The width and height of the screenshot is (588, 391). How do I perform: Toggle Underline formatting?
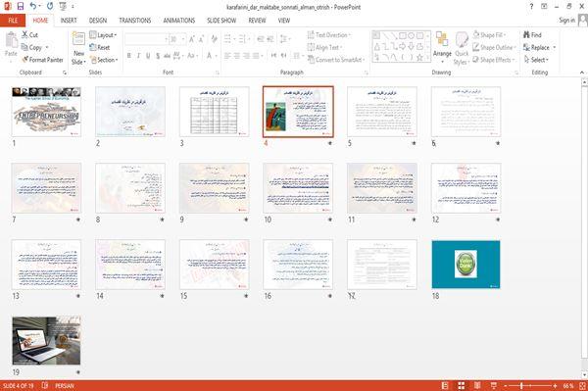(x=148, y=56)
